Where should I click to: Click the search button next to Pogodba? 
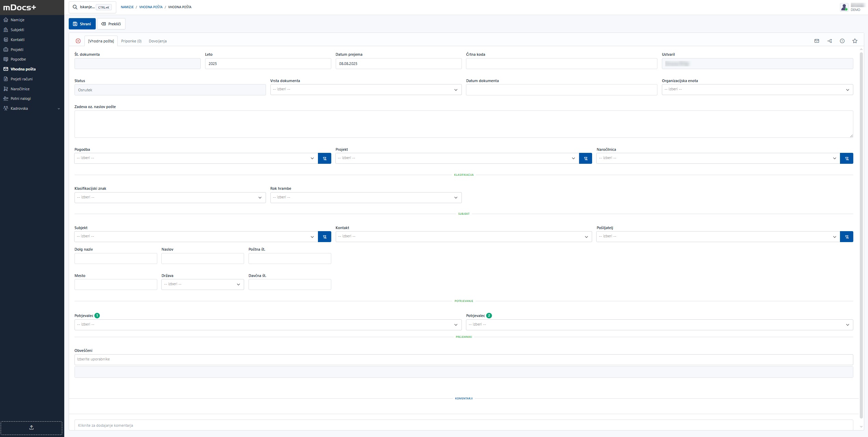pos(324,158)
